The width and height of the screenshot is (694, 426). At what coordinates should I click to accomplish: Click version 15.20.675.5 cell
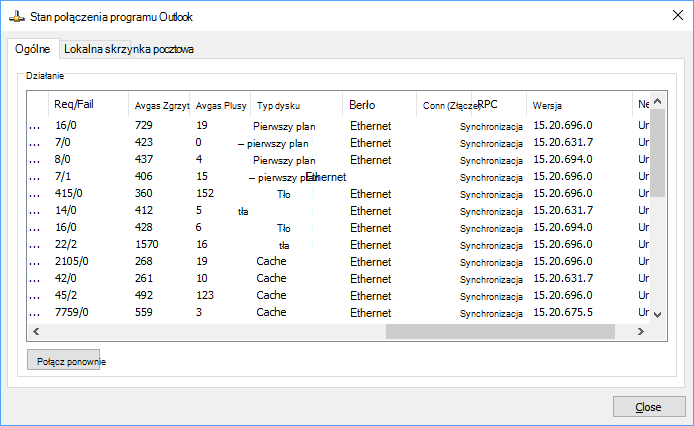point(563,312)
